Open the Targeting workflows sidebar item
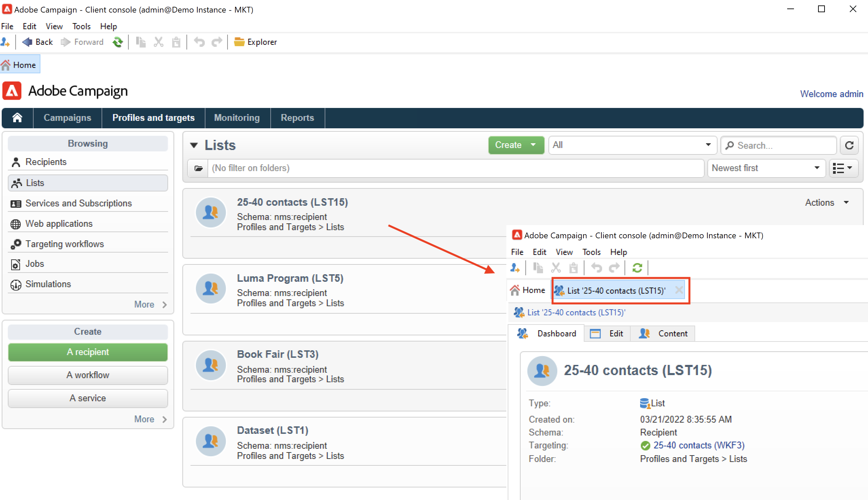The height and width of the screenshot is (500, 868). [x=65, y=244]
